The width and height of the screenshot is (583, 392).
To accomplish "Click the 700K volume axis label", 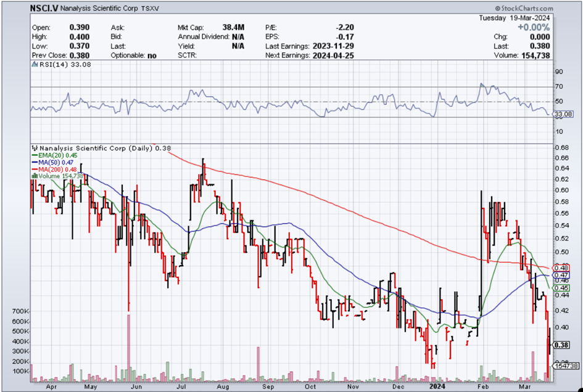I will pos(21,311).
